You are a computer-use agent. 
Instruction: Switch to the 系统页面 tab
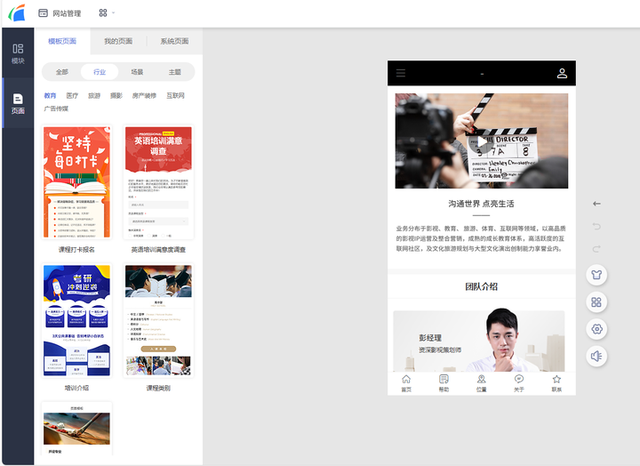pos(174,41)
